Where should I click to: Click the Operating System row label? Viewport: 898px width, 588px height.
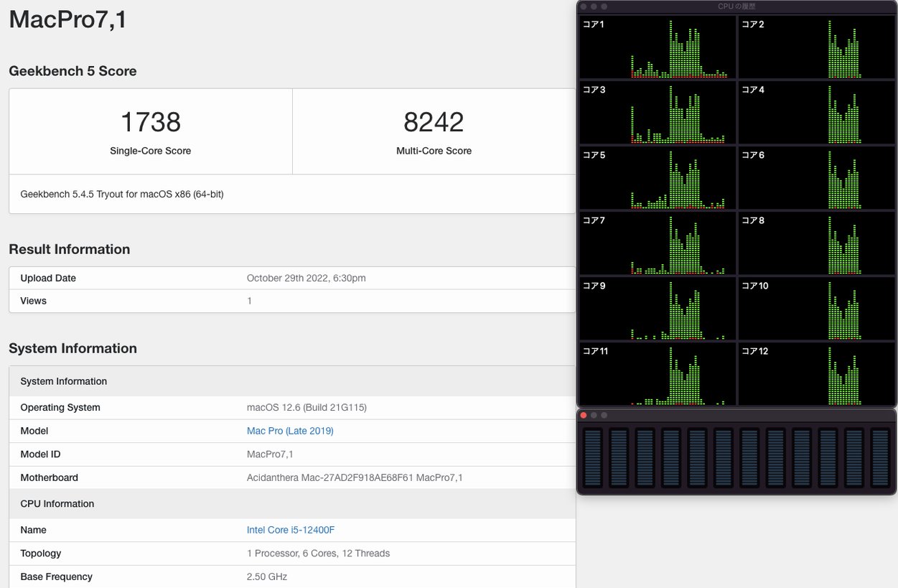(60, 407)
